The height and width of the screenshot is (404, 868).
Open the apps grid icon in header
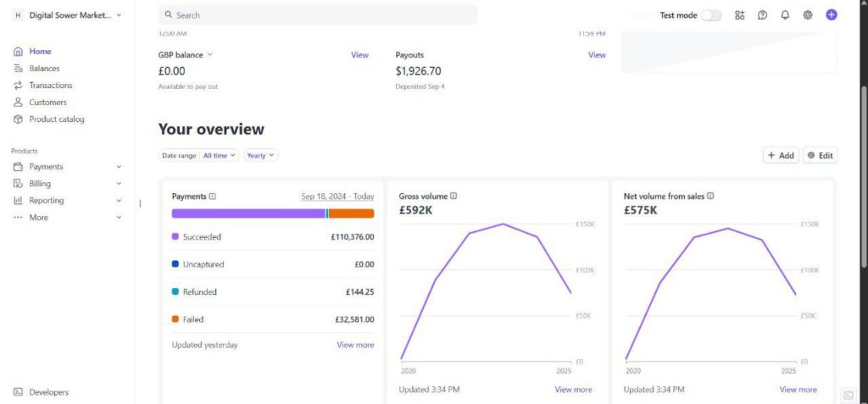(x=740, y=15)
